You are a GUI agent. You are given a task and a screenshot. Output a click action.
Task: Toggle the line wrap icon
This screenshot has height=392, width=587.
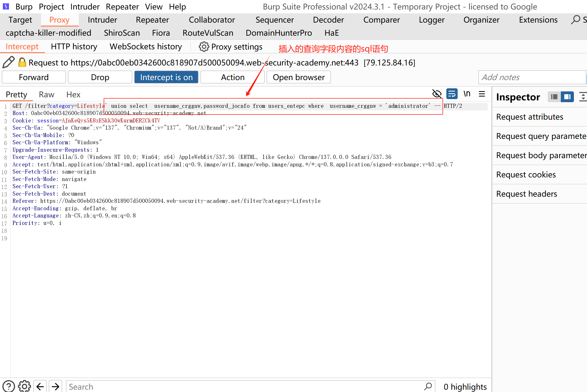[x=452, y=94]
